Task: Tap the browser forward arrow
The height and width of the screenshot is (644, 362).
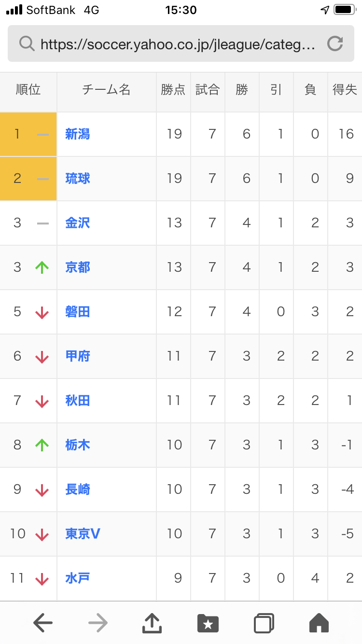Action: (98, 623)
